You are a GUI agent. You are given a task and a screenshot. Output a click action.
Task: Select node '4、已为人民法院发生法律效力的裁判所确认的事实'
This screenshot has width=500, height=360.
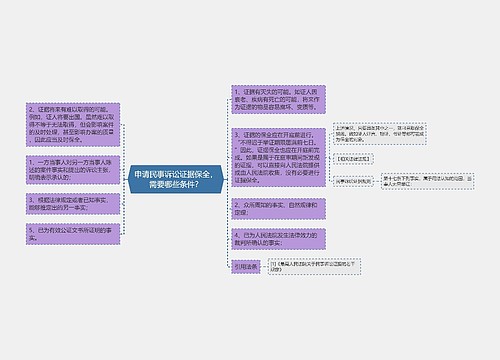click(x=278, y=239)
